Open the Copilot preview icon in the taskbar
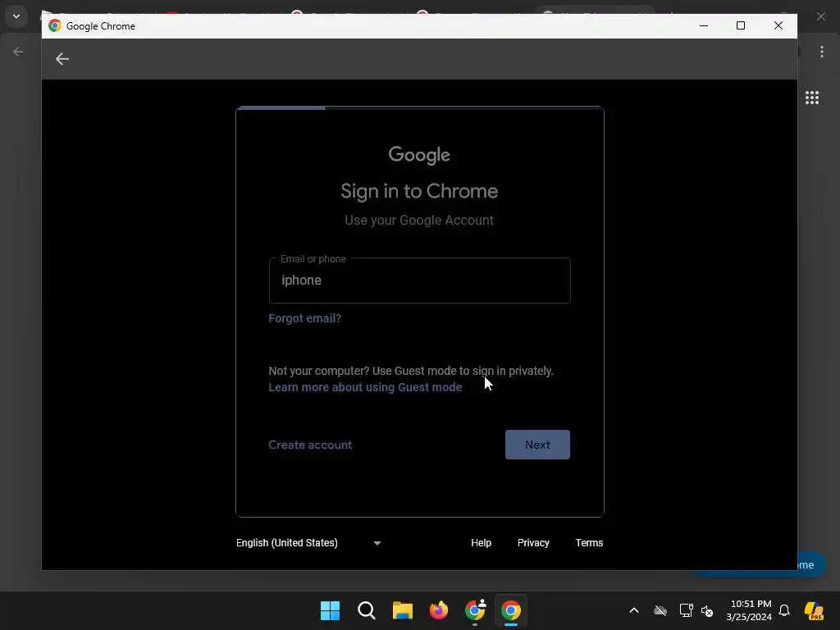This screenshot has height=630, width=840. 814,610
